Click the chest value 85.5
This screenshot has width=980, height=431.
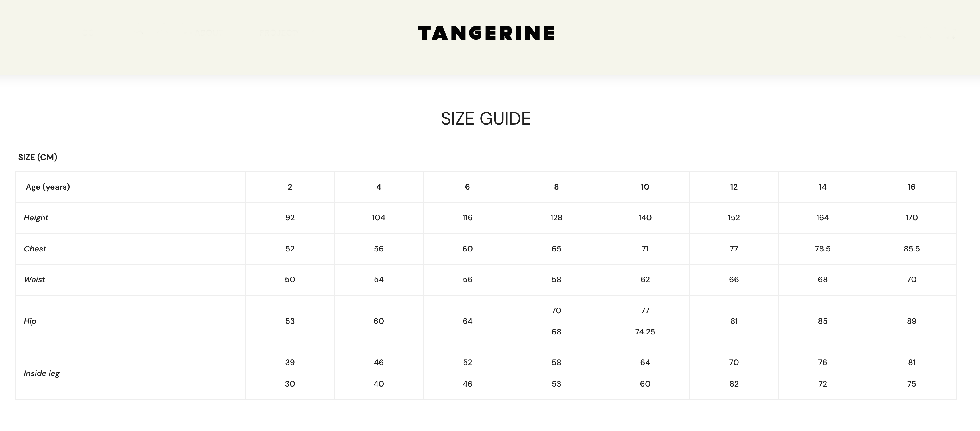pos(912,249)
